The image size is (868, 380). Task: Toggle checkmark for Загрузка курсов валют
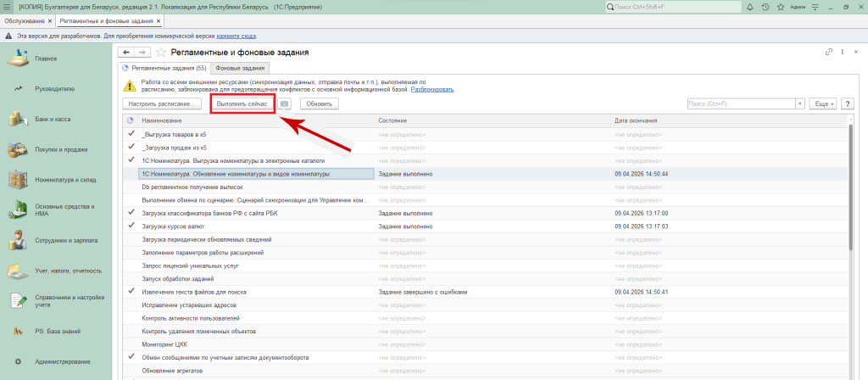pos(131,226)
